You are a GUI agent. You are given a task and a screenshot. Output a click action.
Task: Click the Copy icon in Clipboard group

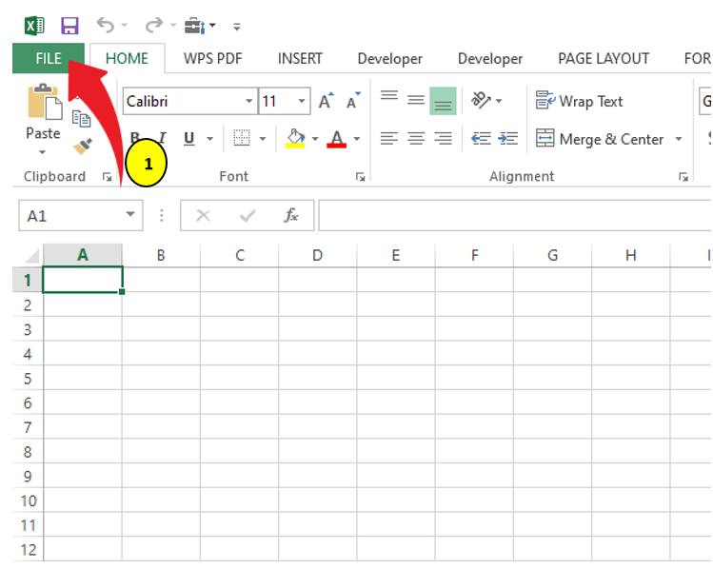tap(82, 118)
